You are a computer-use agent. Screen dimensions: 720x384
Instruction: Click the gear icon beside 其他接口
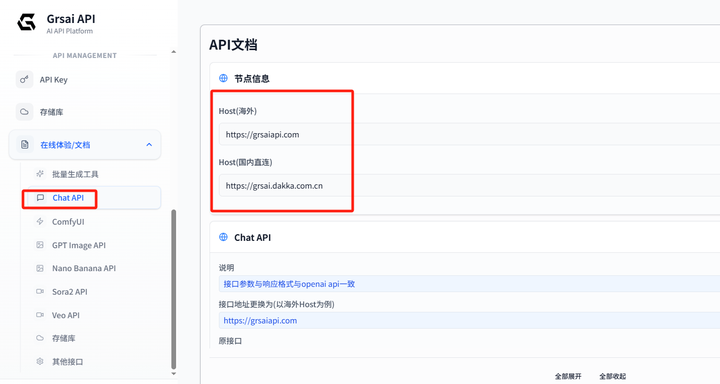point(40,361)
